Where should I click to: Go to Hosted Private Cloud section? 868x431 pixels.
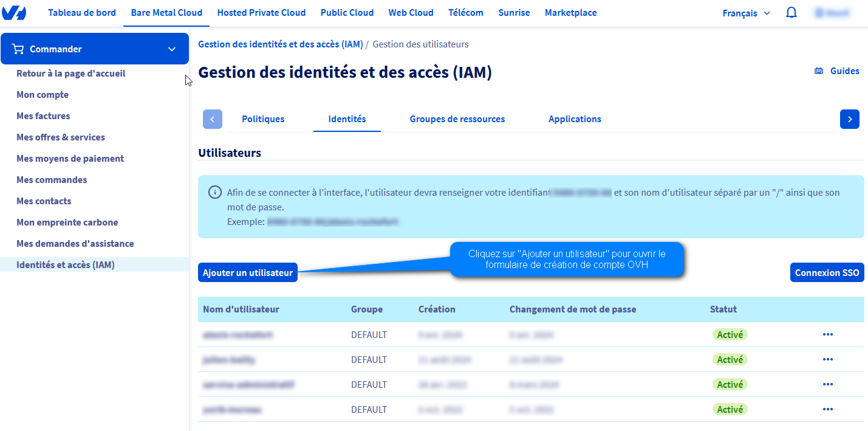[261, 13]
